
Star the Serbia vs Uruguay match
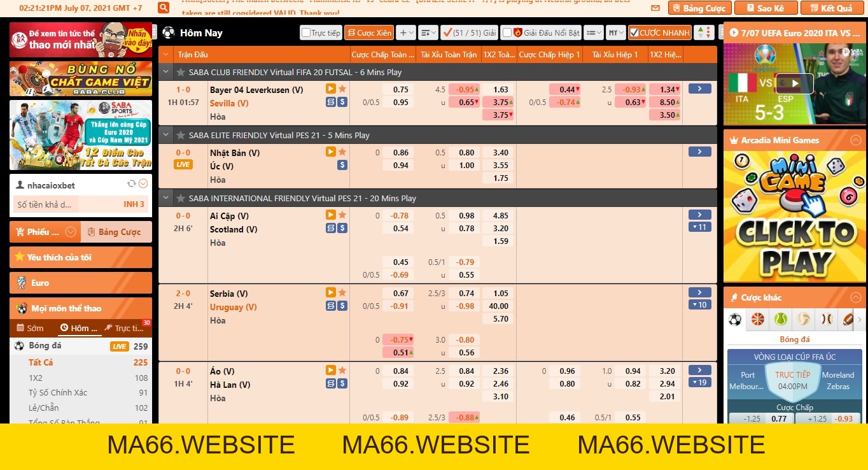point(342,293)
